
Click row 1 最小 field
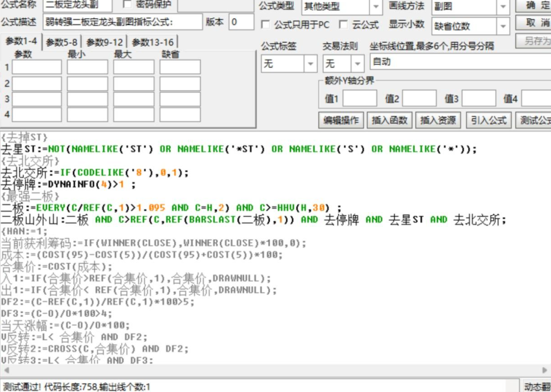coord(87,67)
